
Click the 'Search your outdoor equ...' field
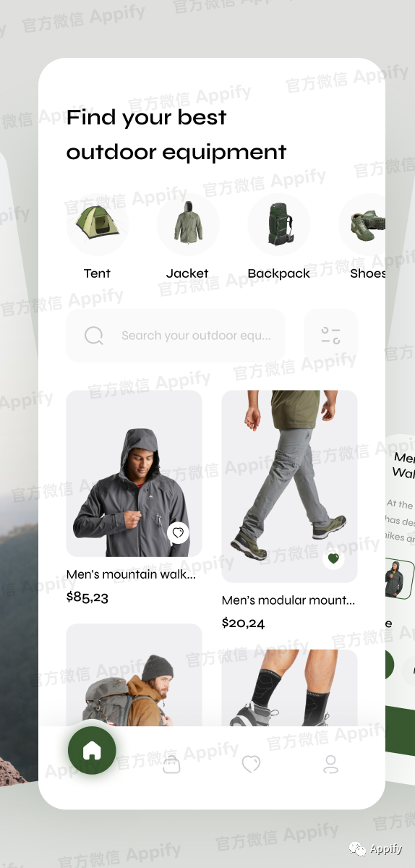(x=176, y=336)
